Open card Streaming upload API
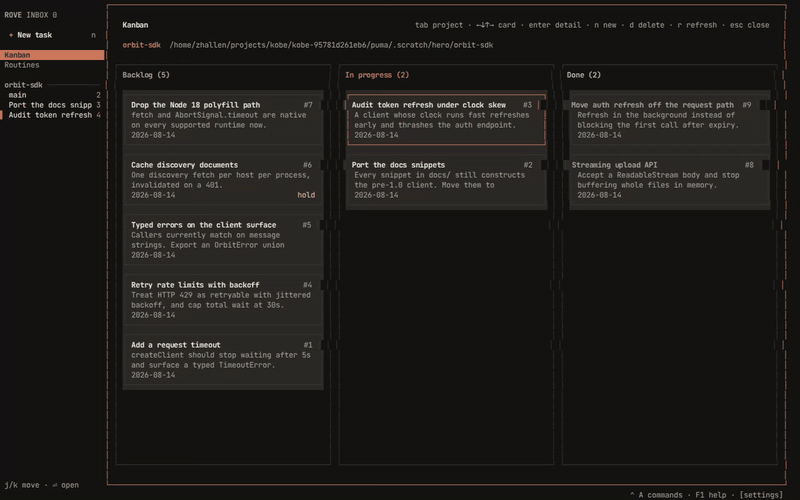The width and height of the screenshot is (800, 500). [x=669, y=180]
